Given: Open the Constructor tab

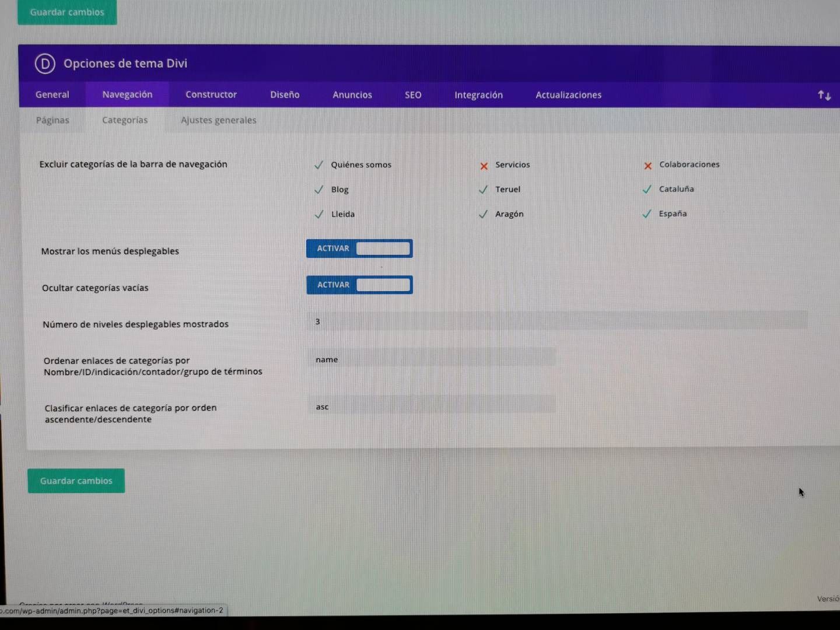Looking at the screenshot, I should click(211, 94).
